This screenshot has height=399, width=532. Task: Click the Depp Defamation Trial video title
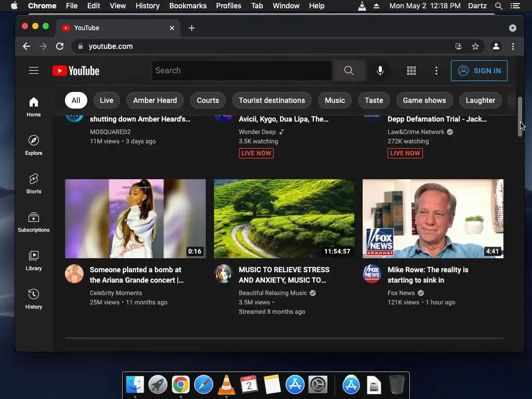click(x=437, y=119)
